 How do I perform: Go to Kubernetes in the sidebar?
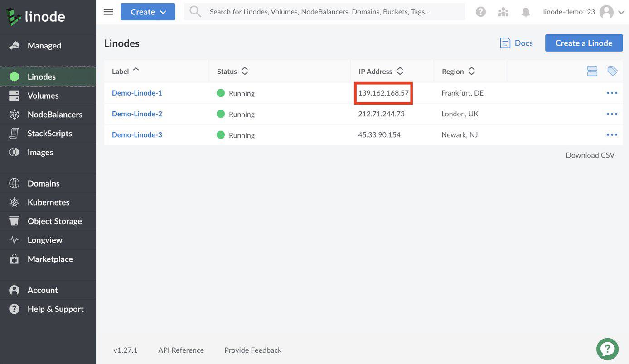point(48,202)
